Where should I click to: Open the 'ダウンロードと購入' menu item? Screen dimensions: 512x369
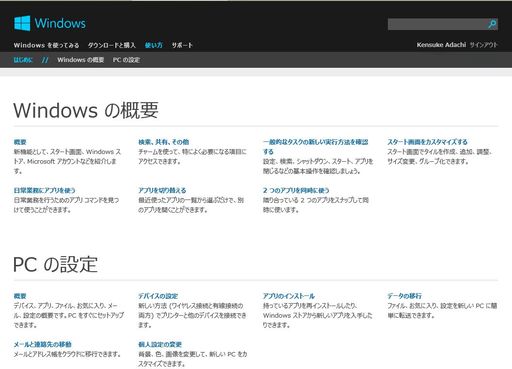(x=112, y=45)
